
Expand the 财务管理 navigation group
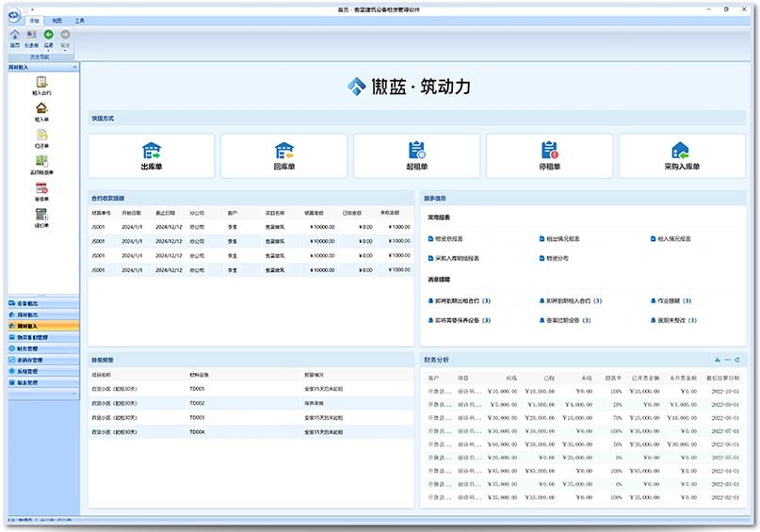click(x=28, y=348)
